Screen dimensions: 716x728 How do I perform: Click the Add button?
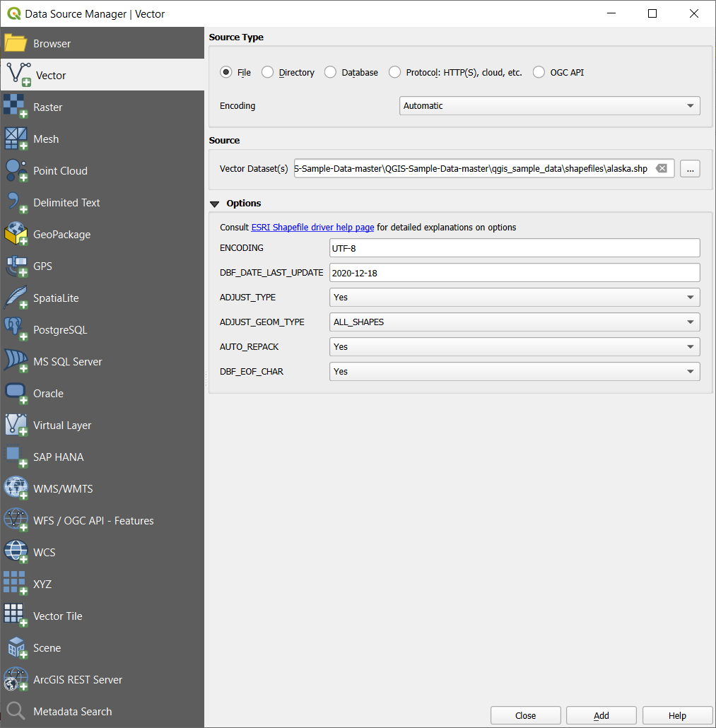coord(601,715)
